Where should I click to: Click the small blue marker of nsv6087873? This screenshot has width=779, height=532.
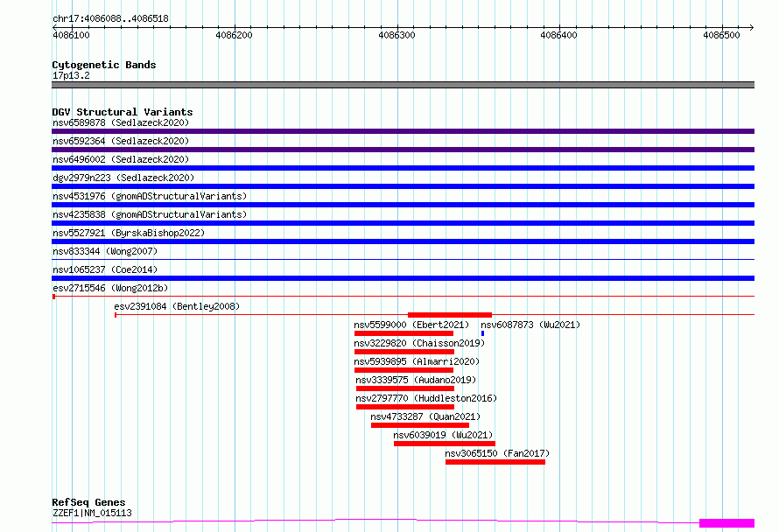(x=482, y=333)
